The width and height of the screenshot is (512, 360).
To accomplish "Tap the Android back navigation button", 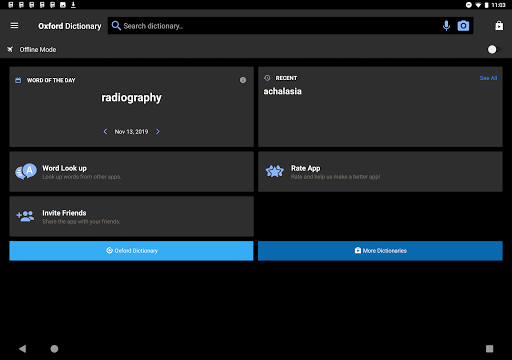I will 22,349.
